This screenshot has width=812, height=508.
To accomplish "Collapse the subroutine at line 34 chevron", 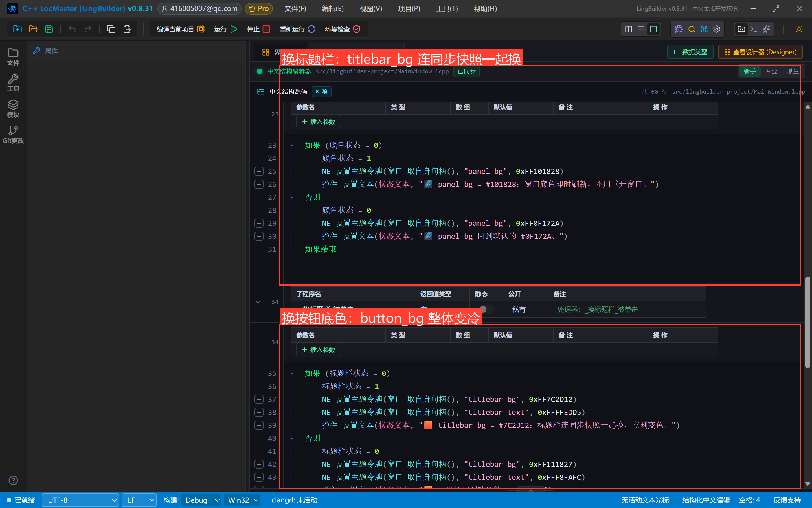I will pos(258,302).
